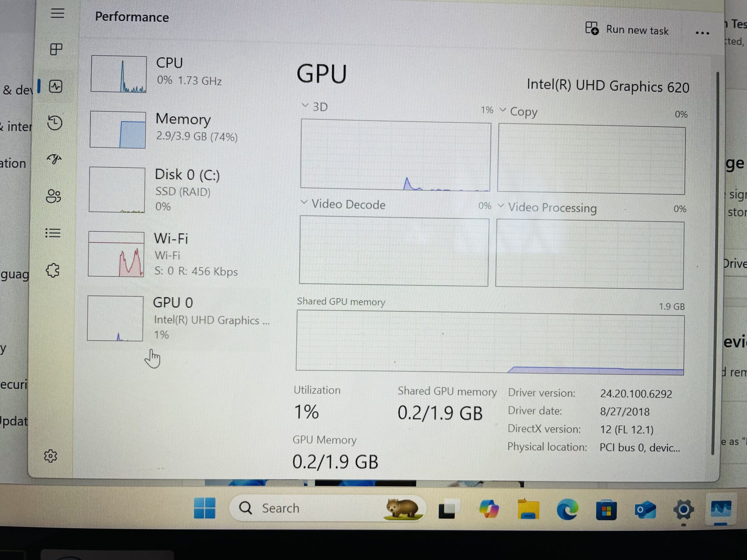Screen dimensions: 747x560
Task: Open the Services page in the sidebar
Action: point(52,270)
